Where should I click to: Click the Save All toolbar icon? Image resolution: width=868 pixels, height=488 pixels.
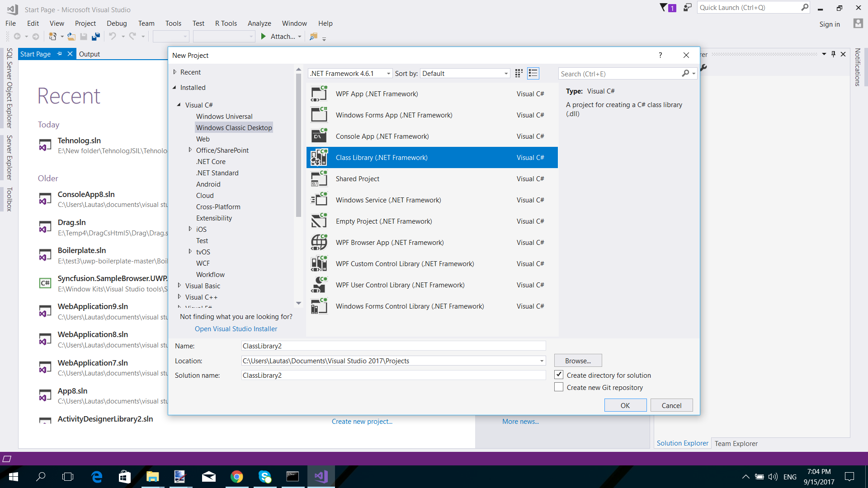pyautogui.click(x=95, y=37)
